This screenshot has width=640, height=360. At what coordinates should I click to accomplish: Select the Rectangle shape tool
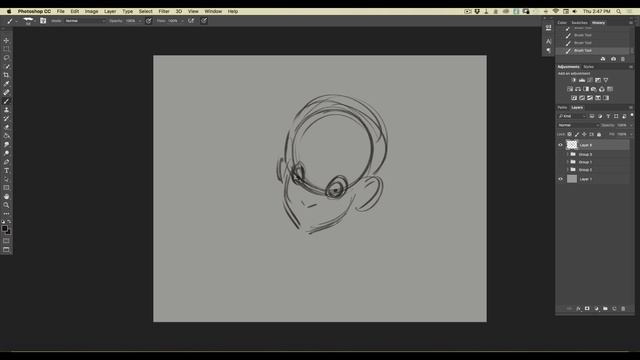[6, 188]
